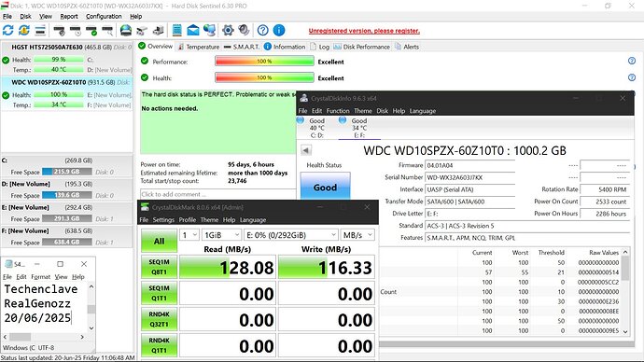Click the CrystalDiskMark title bar app icon
This screenshot has height=362, width=644.
pyautogui.click(x=145, y=207)
